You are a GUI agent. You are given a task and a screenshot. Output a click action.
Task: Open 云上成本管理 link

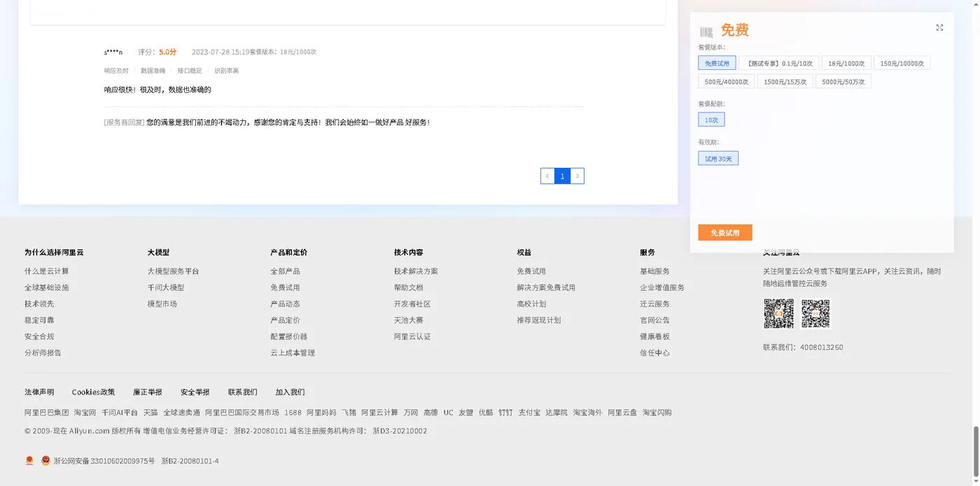pyautogui.click(x=293, y=353)
